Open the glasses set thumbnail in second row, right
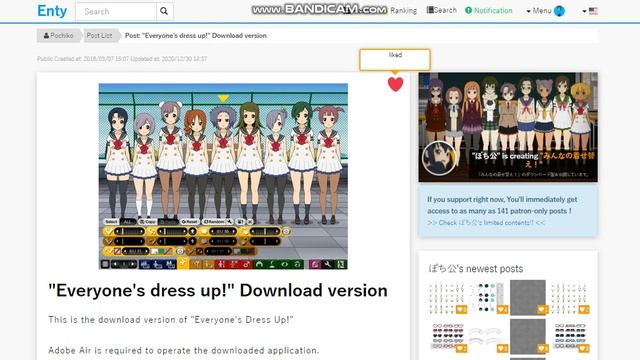Viewport: 640px width, 360px height. tap(569, 336)
